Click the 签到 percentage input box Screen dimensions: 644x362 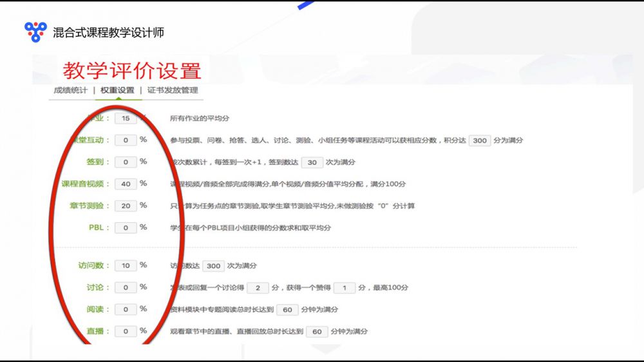(x=126, y=162)
